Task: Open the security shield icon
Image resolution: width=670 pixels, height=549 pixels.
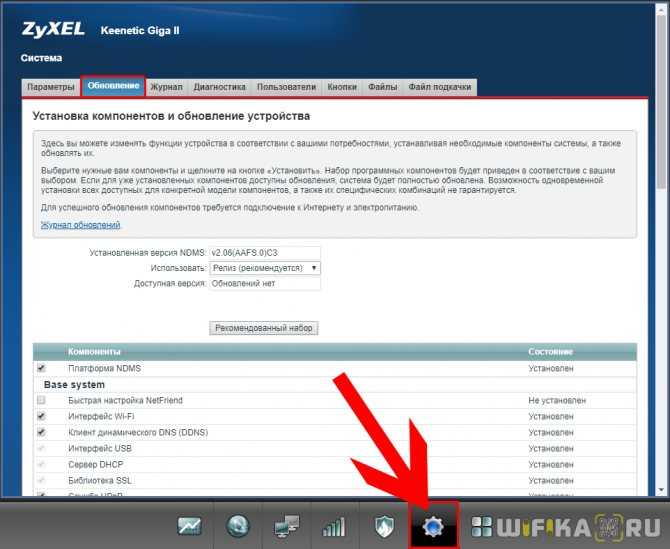Action: click(384, 526)
